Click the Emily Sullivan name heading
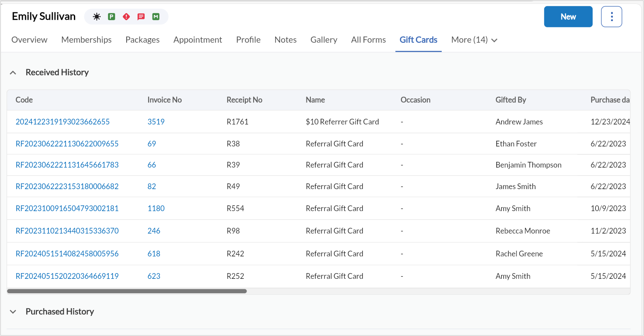Viewport: 644px width, 336px height. click(44, 17)
